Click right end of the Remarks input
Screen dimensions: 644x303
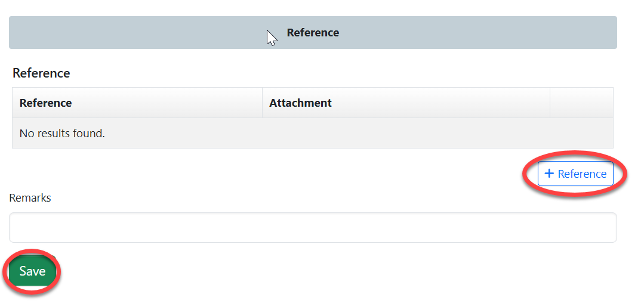[x=608, y=227]
